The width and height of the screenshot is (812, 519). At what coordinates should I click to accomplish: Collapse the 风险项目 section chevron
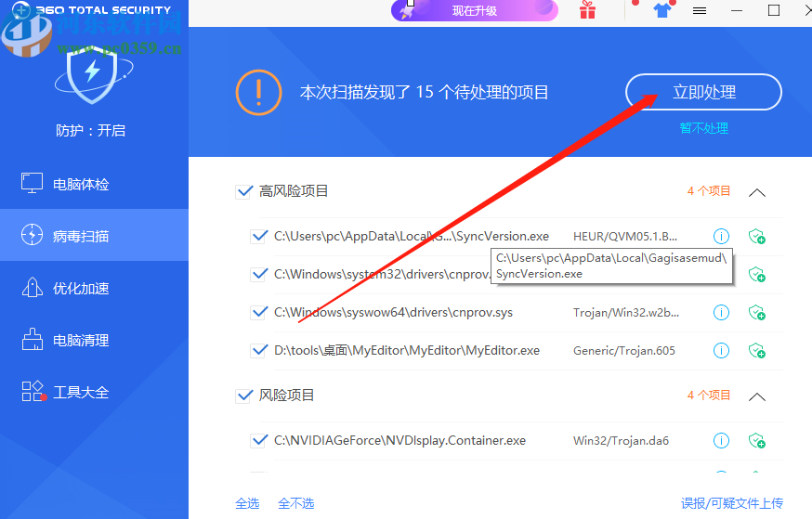point(756,396)
